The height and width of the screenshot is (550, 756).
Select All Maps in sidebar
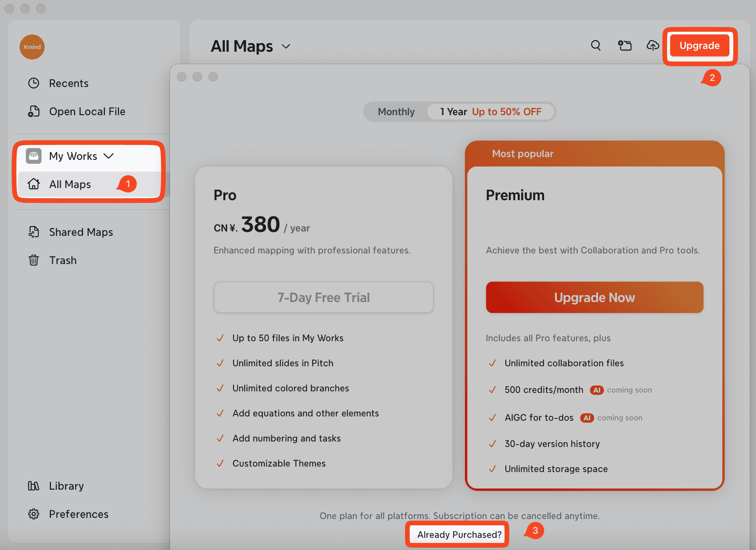[70, 184]
